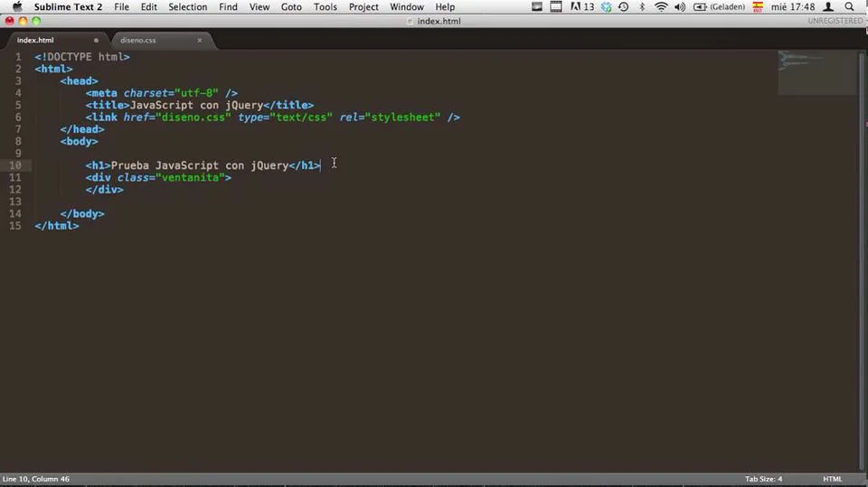
Task: Click the h1 Prueba JavaScript line
Action: 203,165
